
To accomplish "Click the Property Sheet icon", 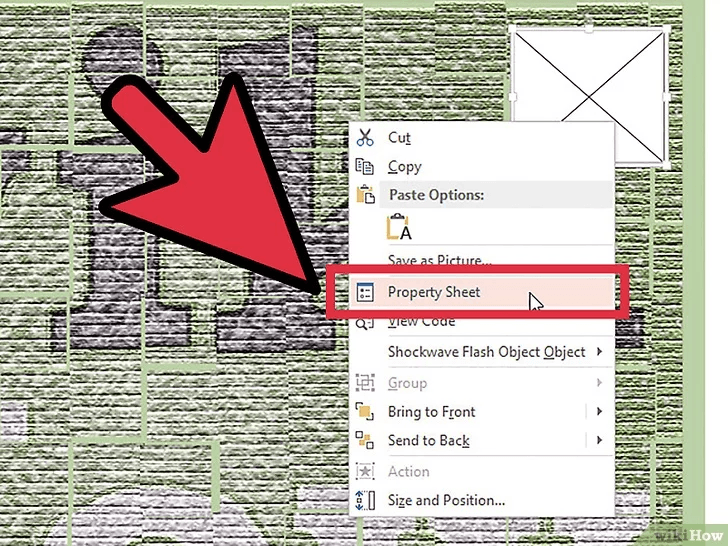I will tap(365, 292).
